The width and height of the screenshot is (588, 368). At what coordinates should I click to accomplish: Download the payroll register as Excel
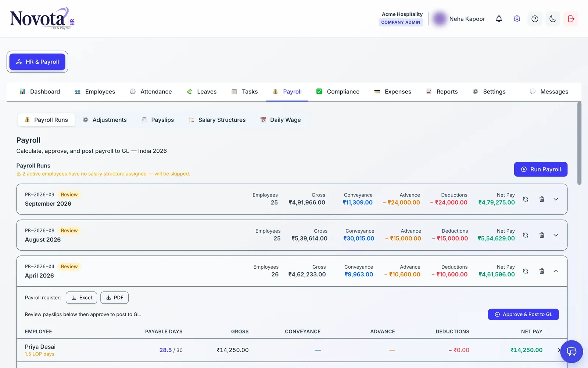pyautogui.click(x=82, y=298)
